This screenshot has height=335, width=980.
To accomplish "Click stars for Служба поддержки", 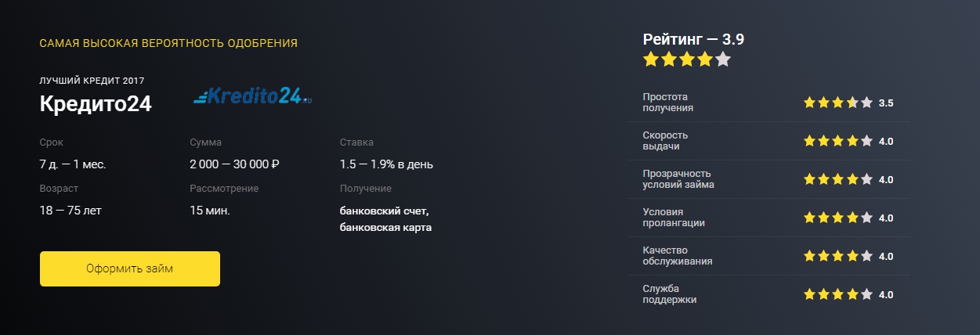I will click(x=837, y=294).
